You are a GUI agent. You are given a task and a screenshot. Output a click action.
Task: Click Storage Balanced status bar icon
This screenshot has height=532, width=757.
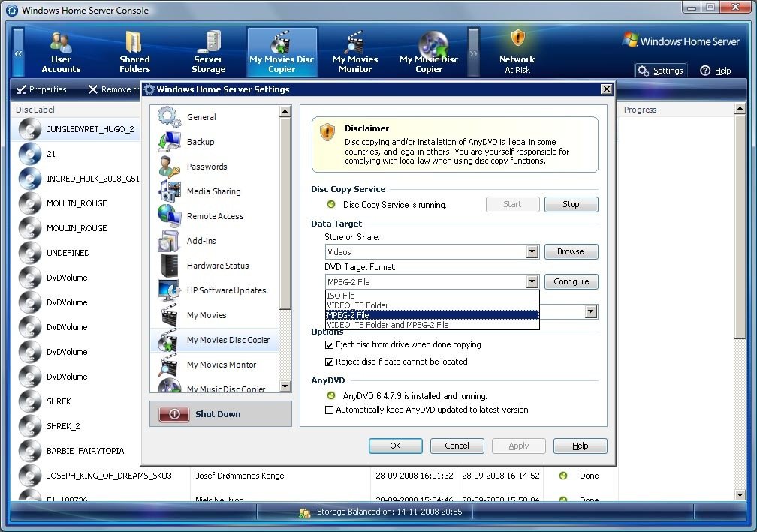click(305, 512)
